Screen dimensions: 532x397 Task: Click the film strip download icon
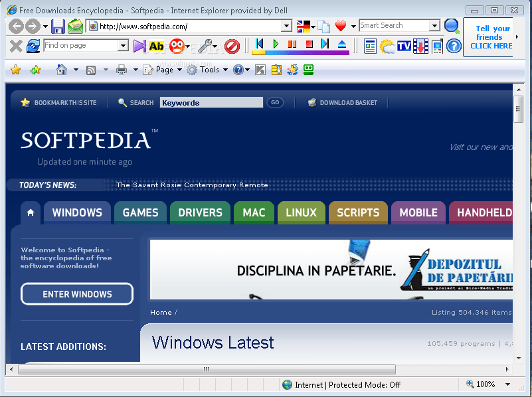(420, 46)
